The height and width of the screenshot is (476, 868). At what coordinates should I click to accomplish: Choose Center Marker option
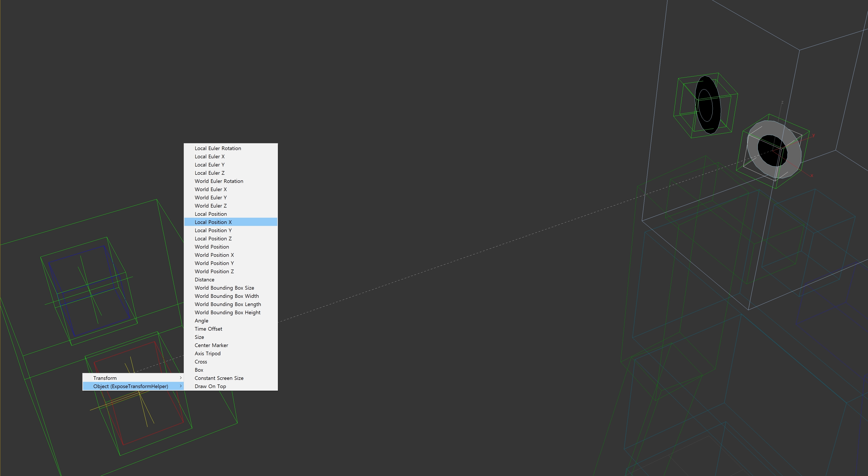pos(211,345)
